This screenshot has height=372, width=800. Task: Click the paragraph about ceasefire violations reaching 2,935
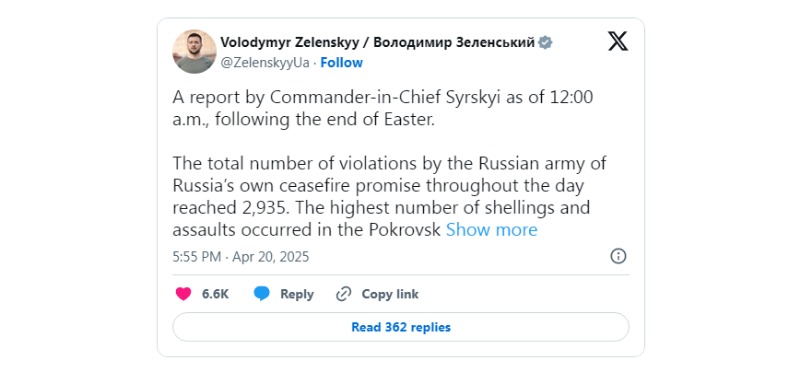pyautogui.click(x=390, y=197)
